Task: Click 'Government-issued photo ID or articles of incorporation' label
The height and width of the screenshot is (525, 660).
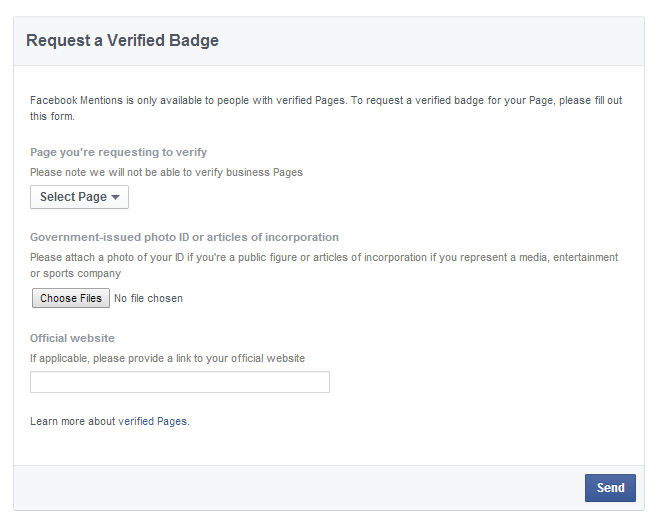Action: [x=184, y=237]
